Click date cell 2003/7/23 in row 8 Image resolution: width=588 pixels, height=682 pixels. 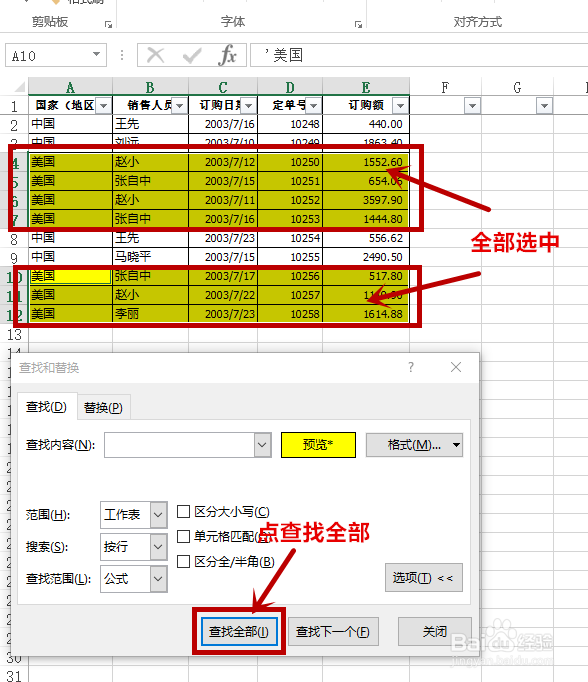pos(223,238)
